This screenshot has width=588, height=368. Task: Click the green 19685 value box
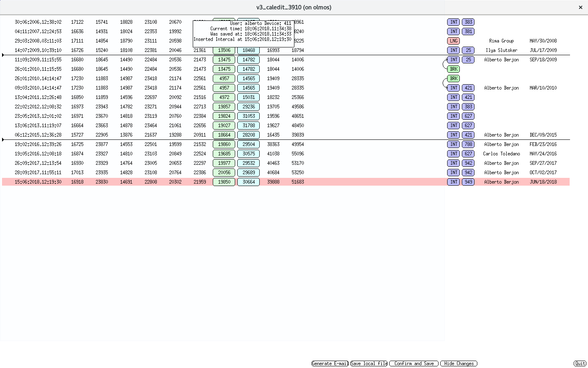tap(224, 154)
